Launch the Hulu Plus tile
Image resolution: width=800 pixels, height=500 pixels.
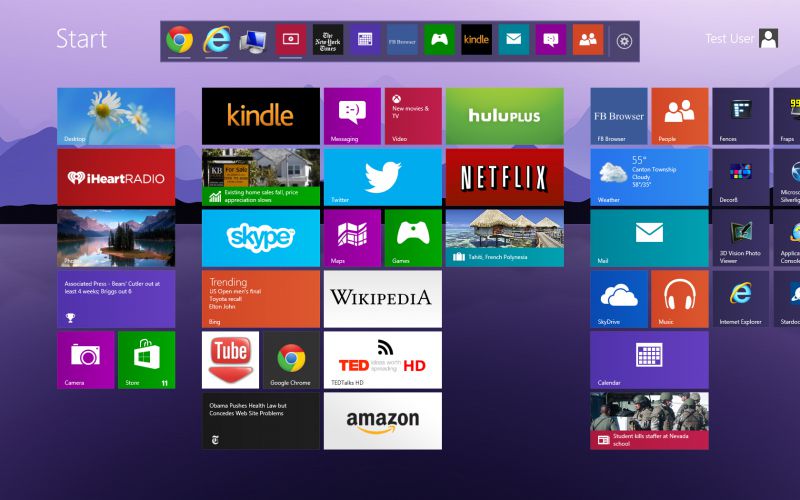(504, 116)
